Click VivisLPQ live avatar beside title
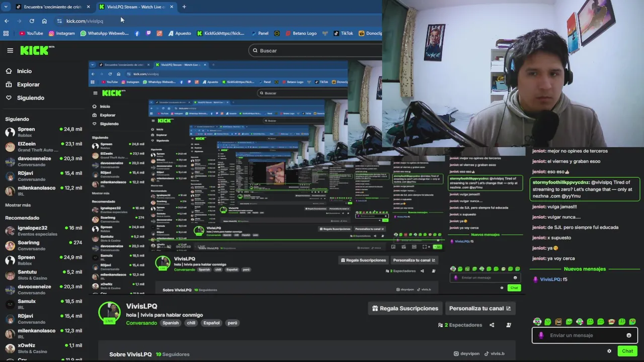Image resolution: width=644 pixels, height=362 pixels. (109, 313)
